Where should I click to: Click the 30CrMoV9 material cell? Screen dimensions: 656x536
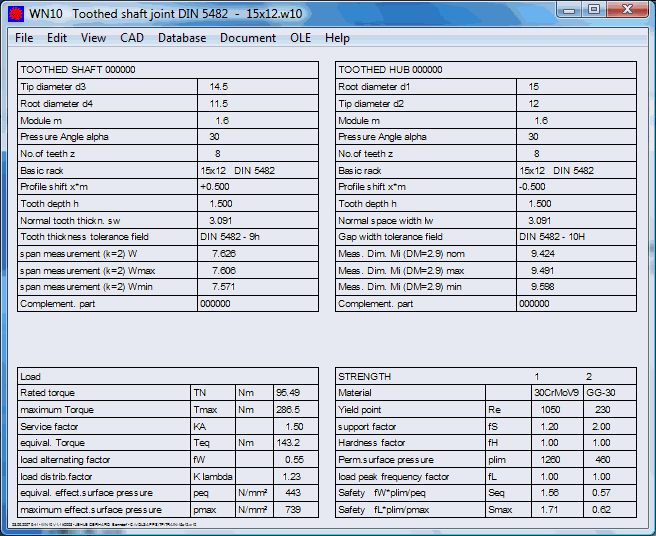[x=555, y=393]
